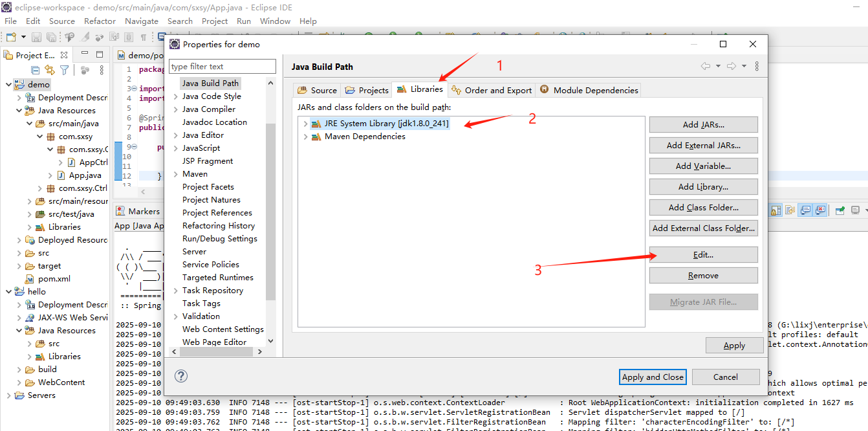This screenshot has height=431, width=868.
Task: Click the type filter text field
Action: 222,66
